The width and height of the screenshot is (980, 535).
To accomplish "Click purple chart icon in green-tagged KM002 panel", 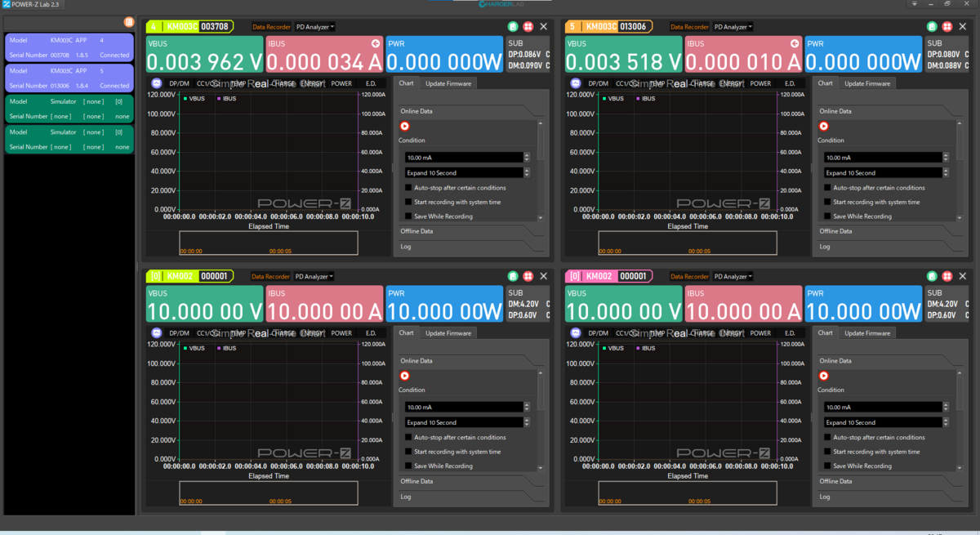I will [157, 333].
